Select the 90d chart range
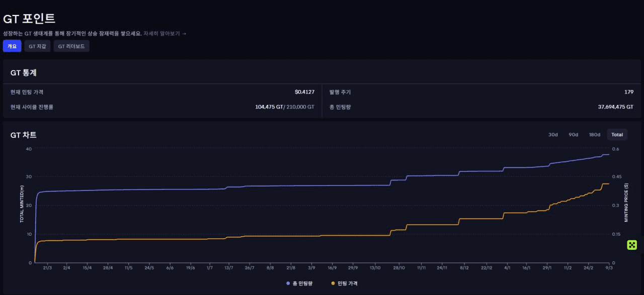 (574, 135)
